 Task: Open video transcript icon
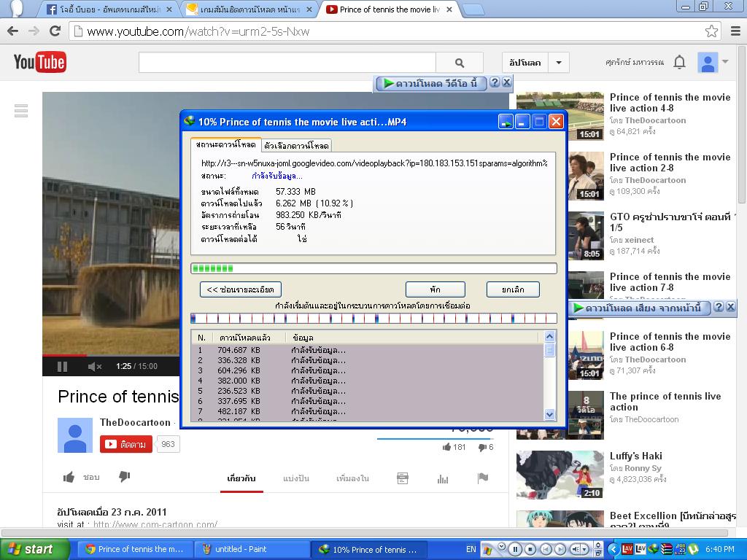click(403, 478)
